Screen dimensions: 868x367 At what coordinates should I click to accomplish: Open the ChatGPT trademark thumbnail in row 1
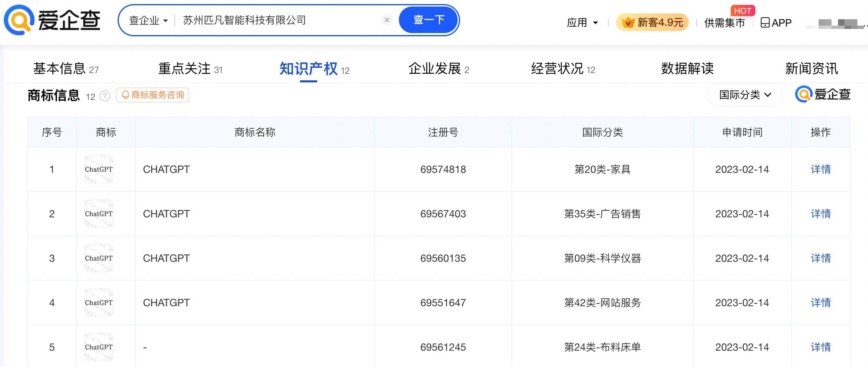[x=99, y=169]
